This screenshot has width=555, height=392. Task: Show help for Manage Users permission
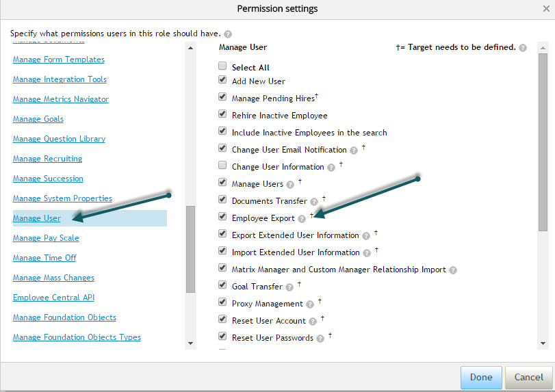coord(290,185)
